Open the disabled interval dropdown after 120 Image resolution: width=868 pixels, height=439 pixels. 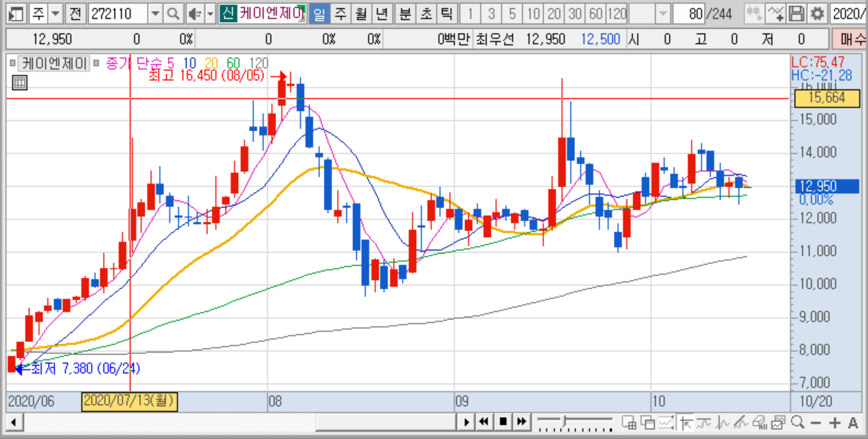662,14
